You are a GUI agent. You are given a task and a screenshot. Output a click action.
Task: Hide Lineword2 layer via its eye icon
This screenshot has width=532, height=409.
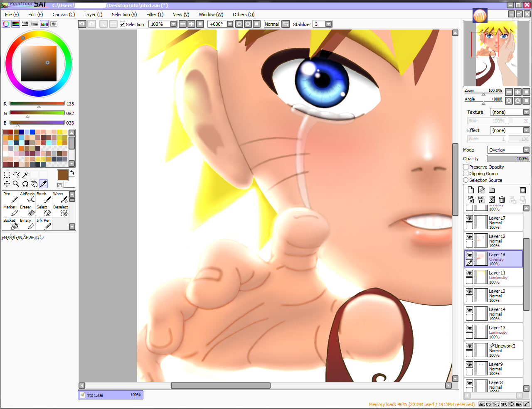coord(469,346)
